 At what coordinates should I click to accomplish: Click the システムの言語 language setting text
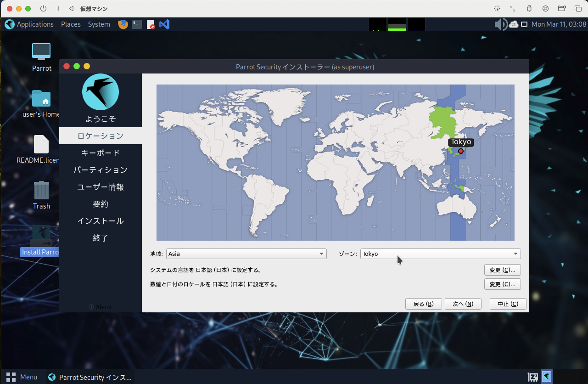(206, 270)
